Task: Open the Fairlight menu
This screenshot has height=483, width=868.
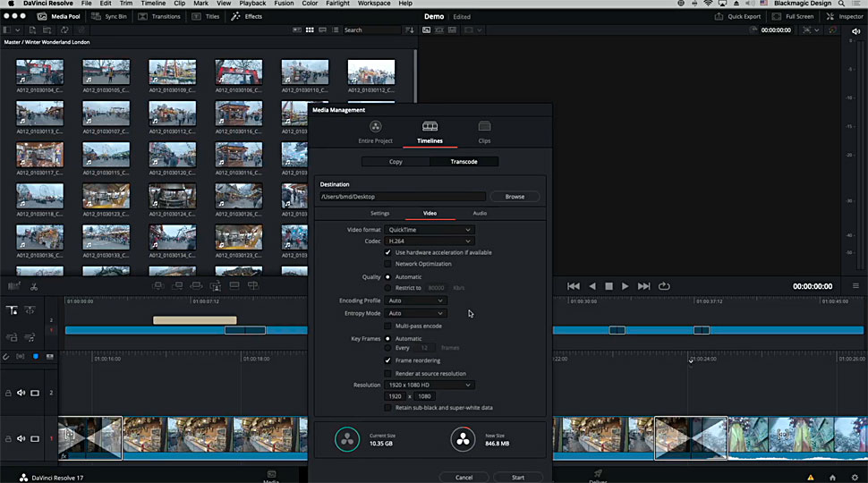Action: tap(337, 4)
